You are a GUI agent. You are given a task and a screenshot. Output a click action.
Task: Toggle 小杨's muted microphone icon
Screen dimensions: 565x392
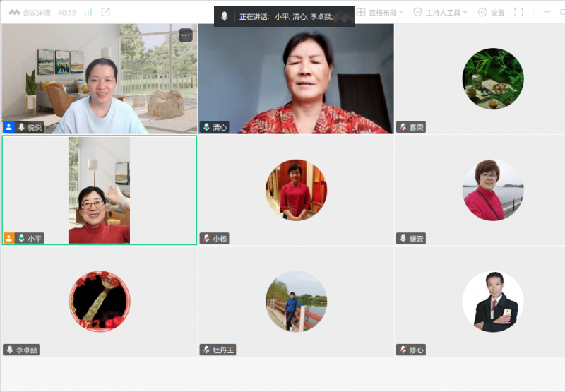206,239
